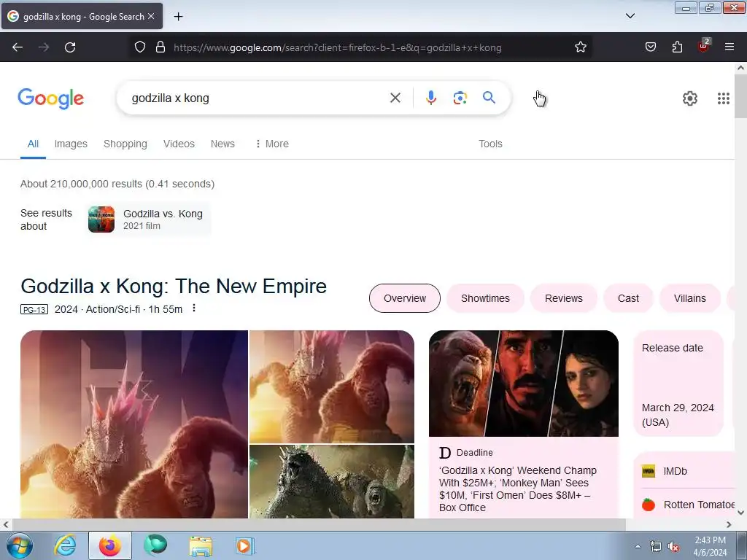The width and height of the screenshot is (747, 560).
Task: Open the three-dot menu beside 1h 55m
Action: tap(194, 308)
